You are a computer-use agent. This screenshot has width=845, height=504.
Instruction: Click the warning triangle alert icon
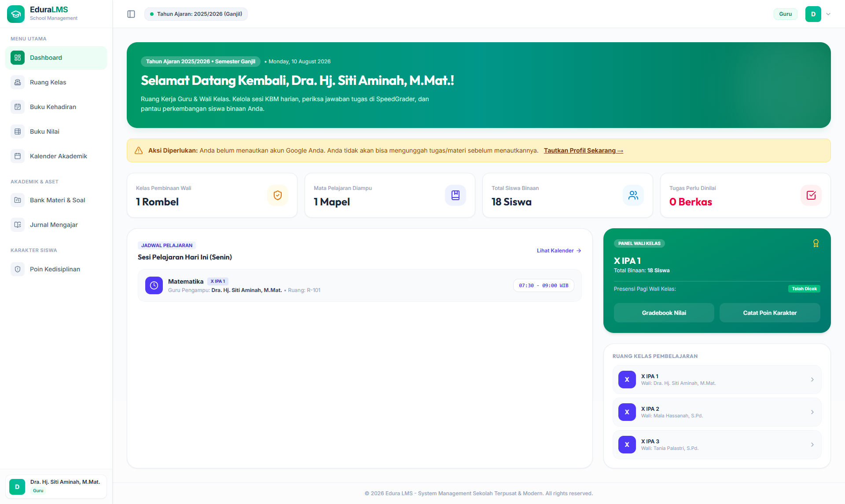[139, 150]
